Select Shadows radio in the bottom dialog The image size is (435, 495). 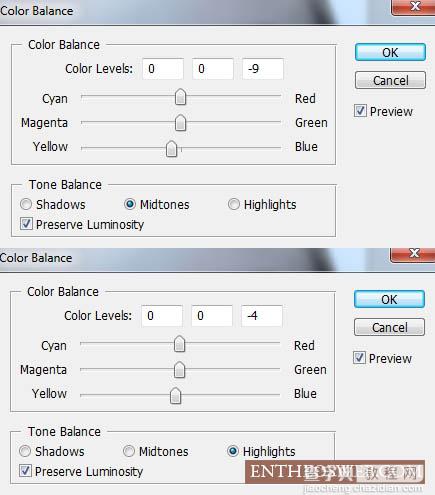pos(25,451)
